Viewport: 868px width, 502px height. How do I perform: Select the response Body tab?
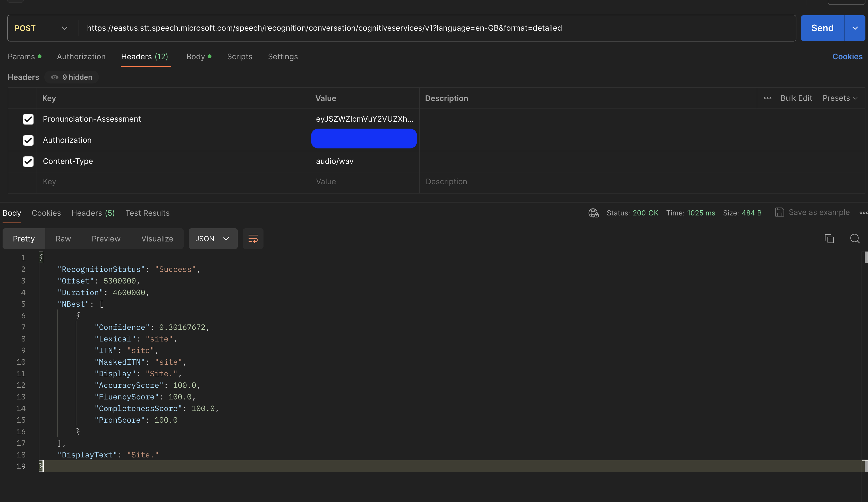[x=12, y=213]
